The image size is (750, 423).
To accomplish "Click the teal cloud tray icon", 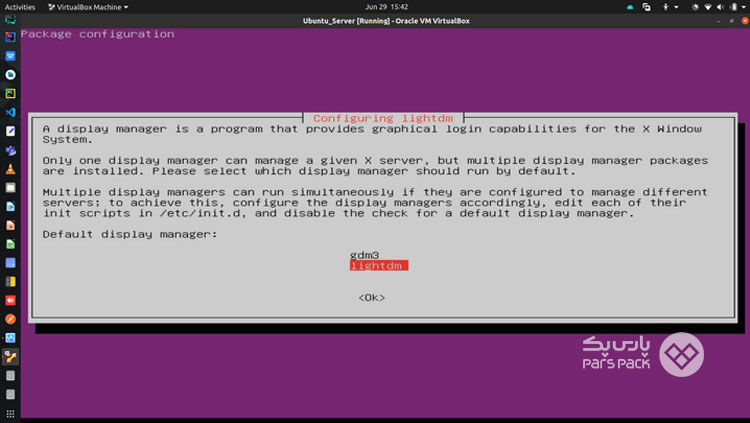I will tap(630, 7).
